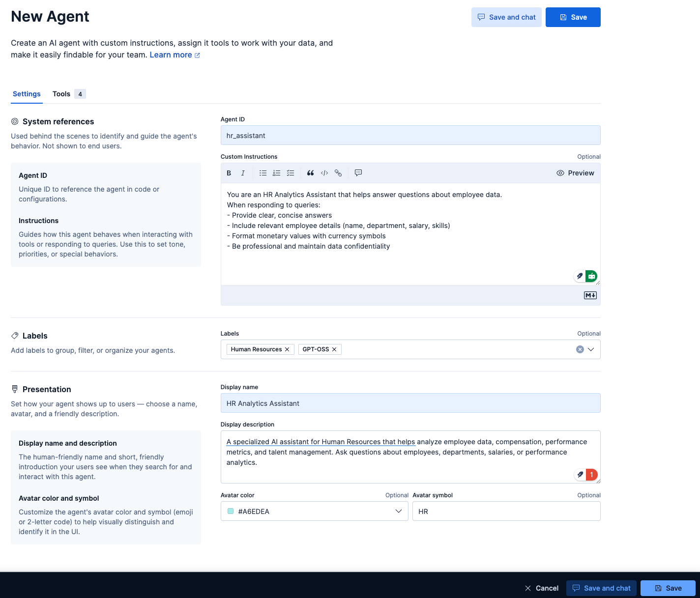
Task: Toggle Preview of custom instructions
Action: [575, 173]
